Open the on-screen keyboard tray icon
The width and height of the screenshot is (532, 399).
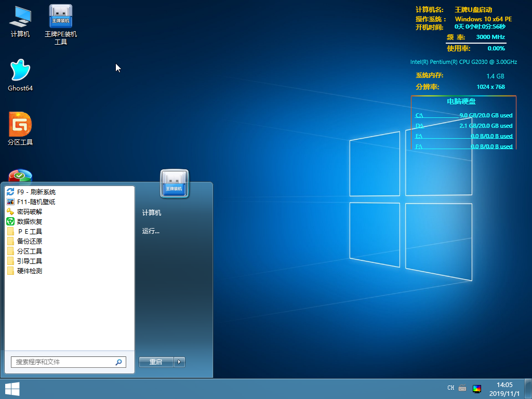(462, 388)
